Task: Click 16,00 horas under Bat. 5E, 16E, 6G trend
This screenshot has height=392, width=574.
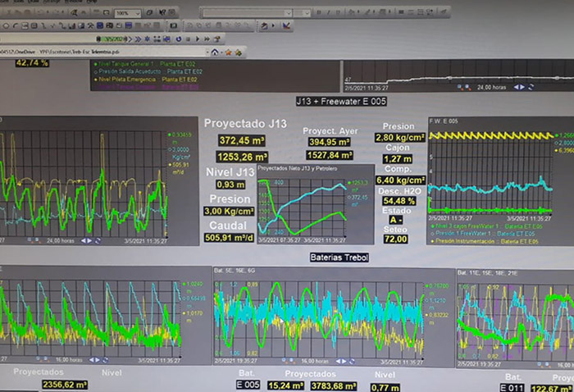Action: click(x=315, y=362)
